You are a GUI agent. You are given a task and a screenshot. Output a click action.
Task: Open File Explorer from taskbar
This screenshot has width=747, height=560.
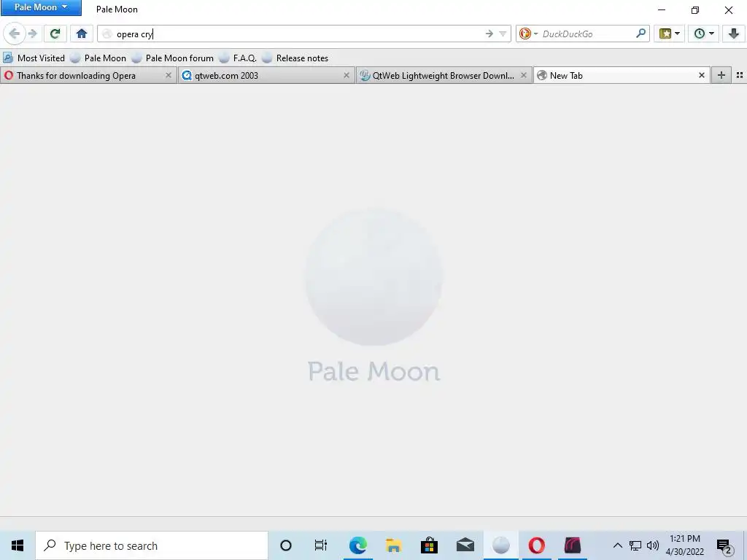point(393,545)
